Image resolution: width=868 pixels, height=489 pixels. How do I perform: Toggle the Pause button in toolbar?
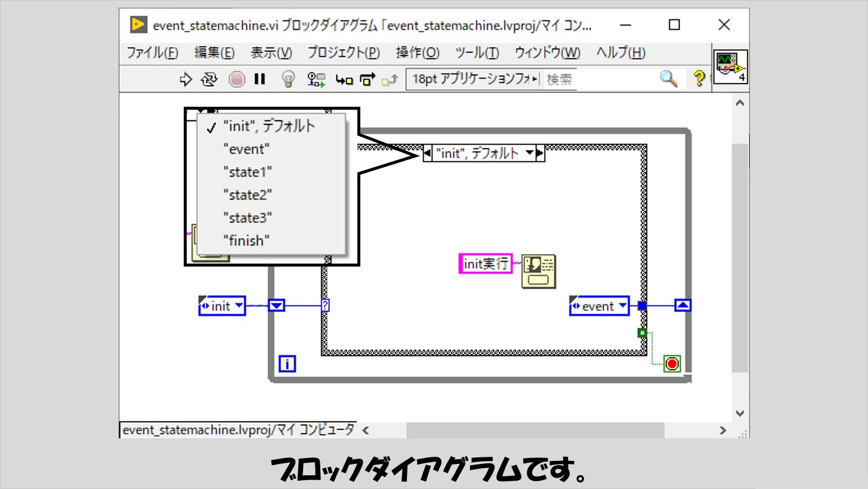(260, 79)
